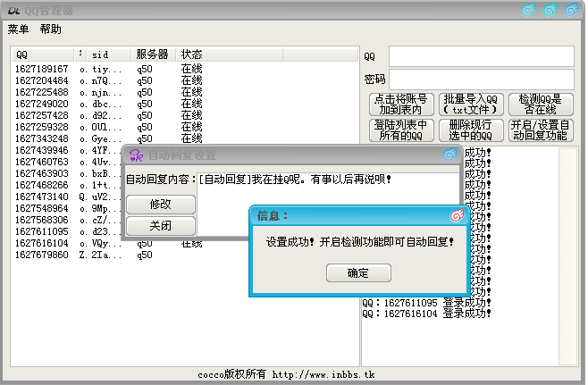Click the 登陆列表中所有的QQ button
The height and width of the screenshot is (385, 588).
pyautogui.click(x=399, y=130)
